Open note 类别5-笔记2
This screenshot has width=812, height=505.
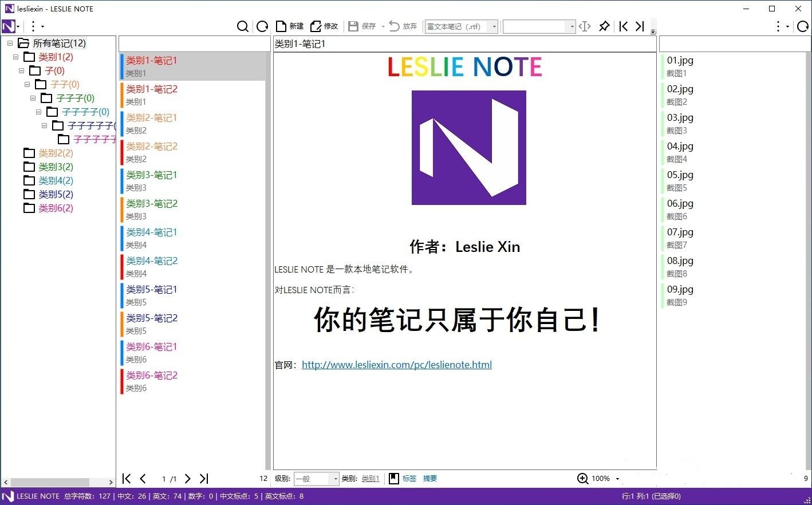pos(192,323)
